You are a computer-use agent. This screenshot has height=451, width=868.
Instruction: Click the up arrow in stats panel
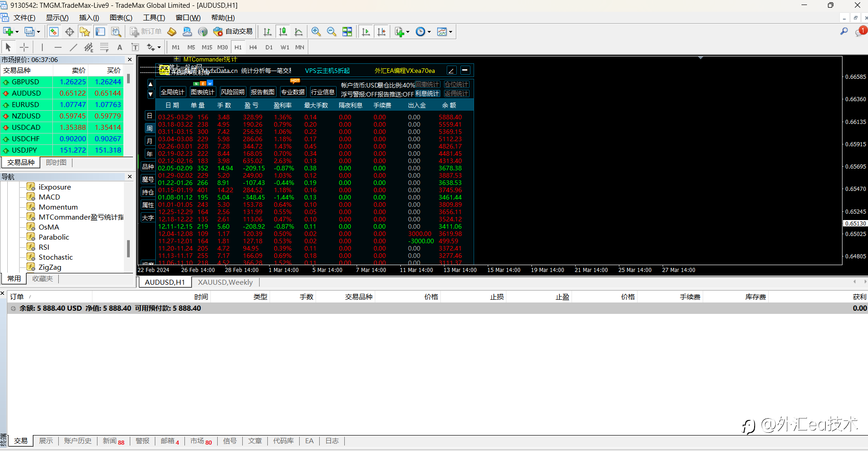coord(151,84)
